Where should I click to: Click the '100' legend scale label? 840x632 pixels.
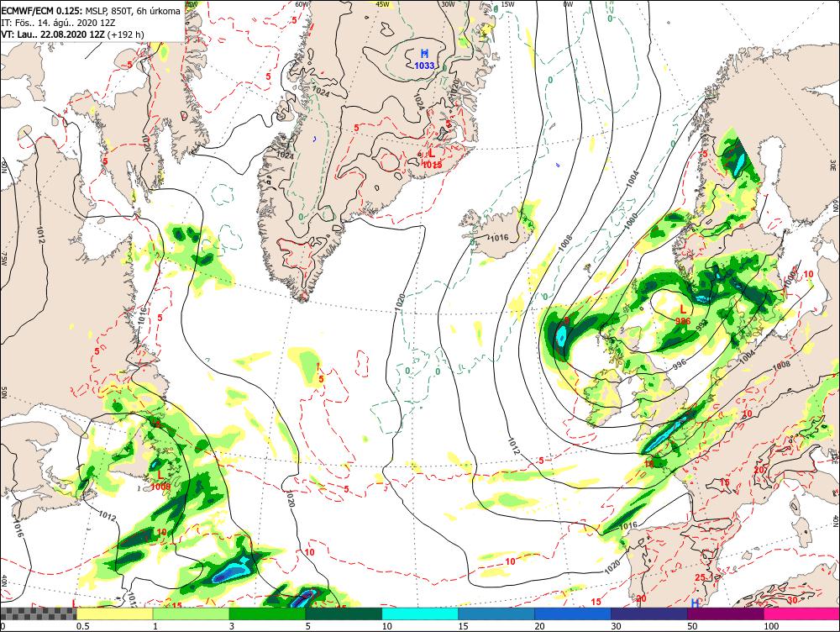tap(771, 626)
